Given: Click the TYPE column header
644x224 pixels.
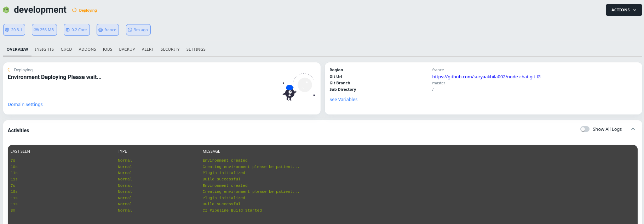Looking at the screenshot, I should click(122, 151).
